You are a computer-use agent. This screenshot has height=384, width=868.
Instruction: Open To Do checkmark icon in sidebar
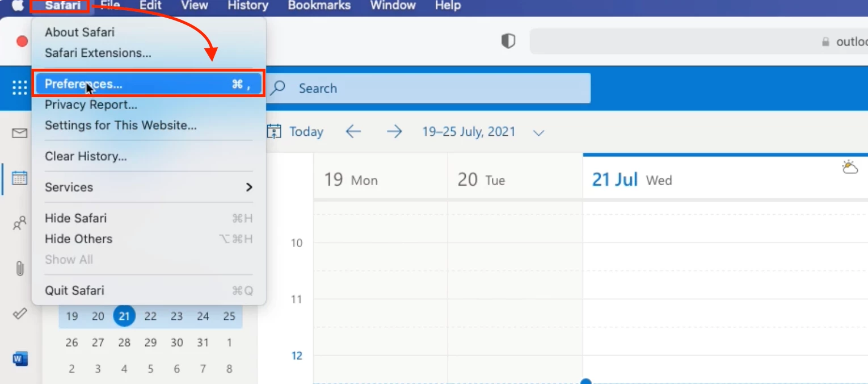(20, 314)
